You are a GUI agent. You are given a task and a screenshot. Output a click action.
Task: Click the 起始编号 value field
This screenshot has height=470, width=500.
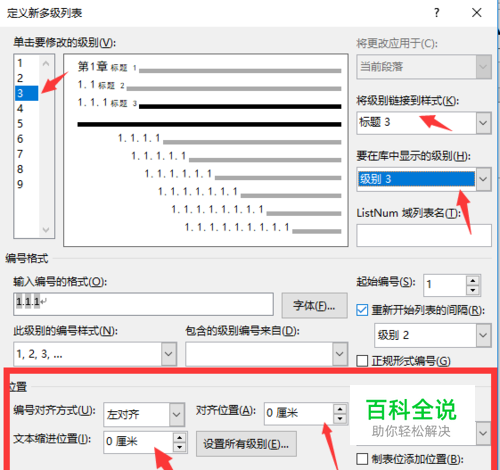tap(445, 285)
